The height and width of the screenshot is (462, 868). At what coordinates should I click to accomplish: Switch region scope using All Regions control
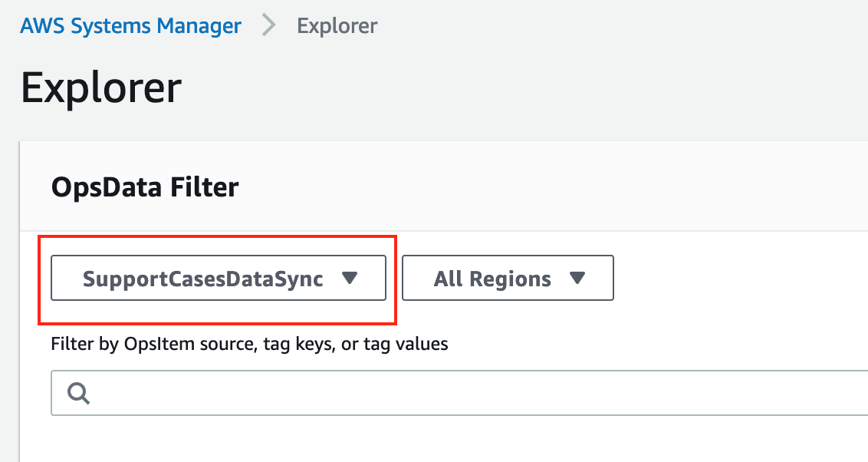pos(508,278)
